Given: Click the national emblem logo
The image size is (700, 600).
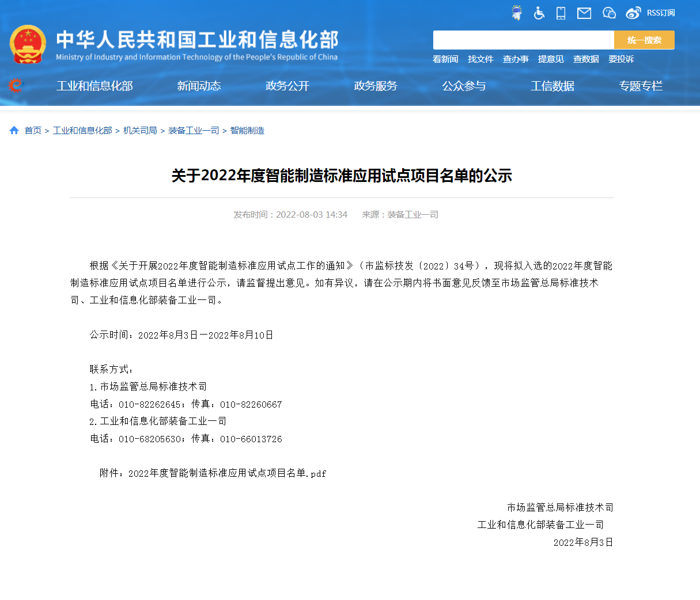Looking at the screenshot, I should 28,44.
